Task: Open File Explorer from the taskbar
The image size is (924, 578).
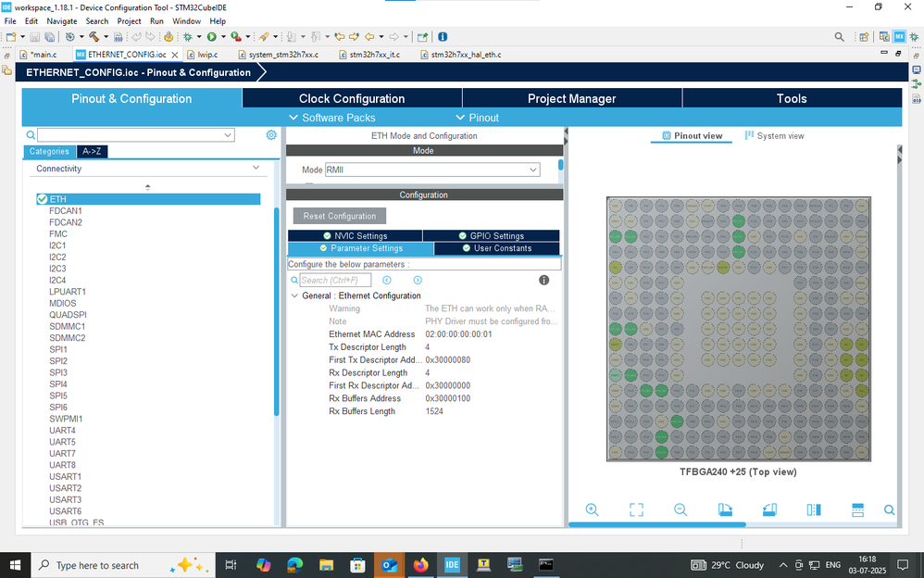Action: click(x=326, y=565)
